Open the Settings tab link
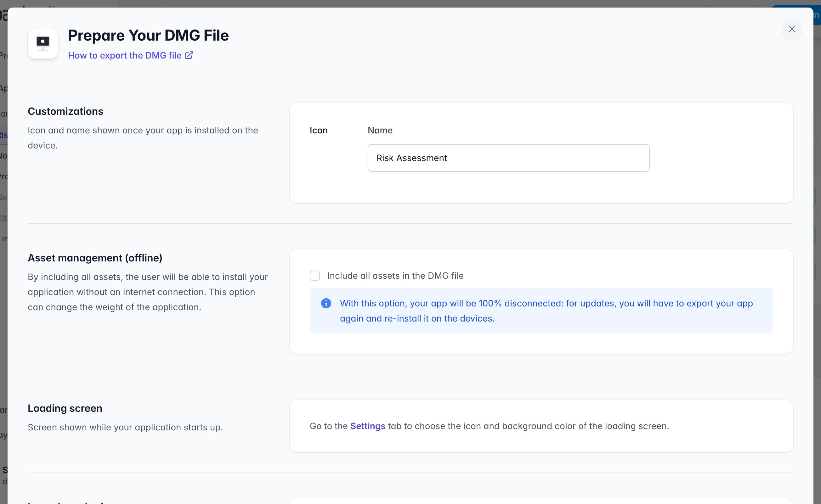This screenshot has width=821, height=504. 367,426
